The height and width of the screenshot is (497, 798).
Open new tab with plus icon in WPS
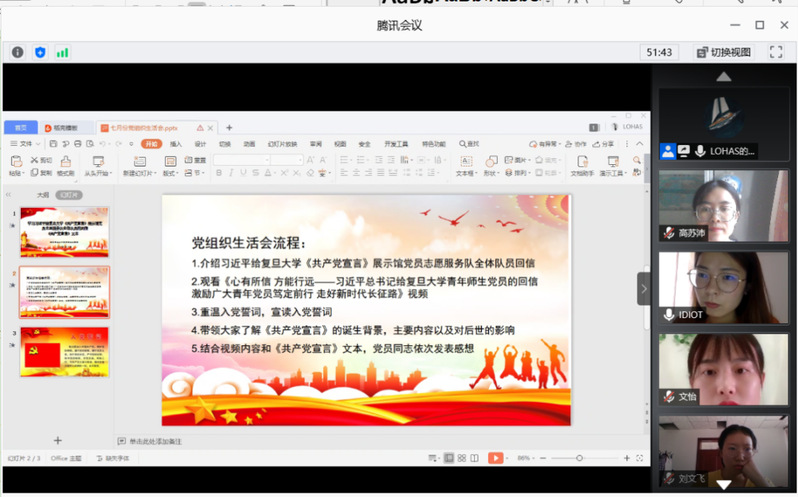[x=229, y=128]
